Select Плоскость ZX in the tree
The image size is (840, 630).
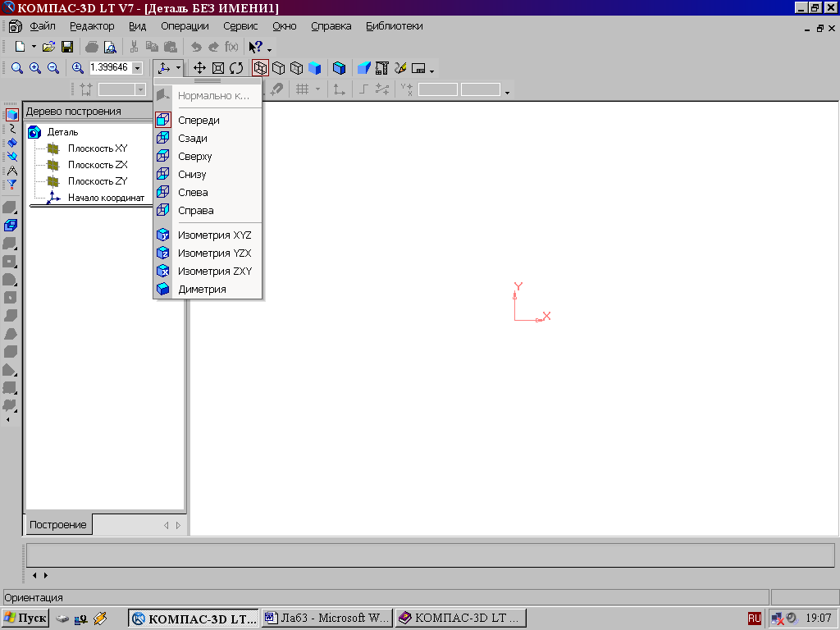point(98,165)
